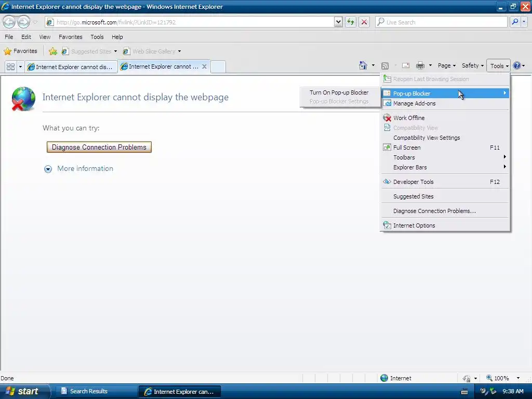Open the Favorites menu in menu bar
Image resolution: width=532 pixels, height=399 pixels.
[x=71, y=37]
